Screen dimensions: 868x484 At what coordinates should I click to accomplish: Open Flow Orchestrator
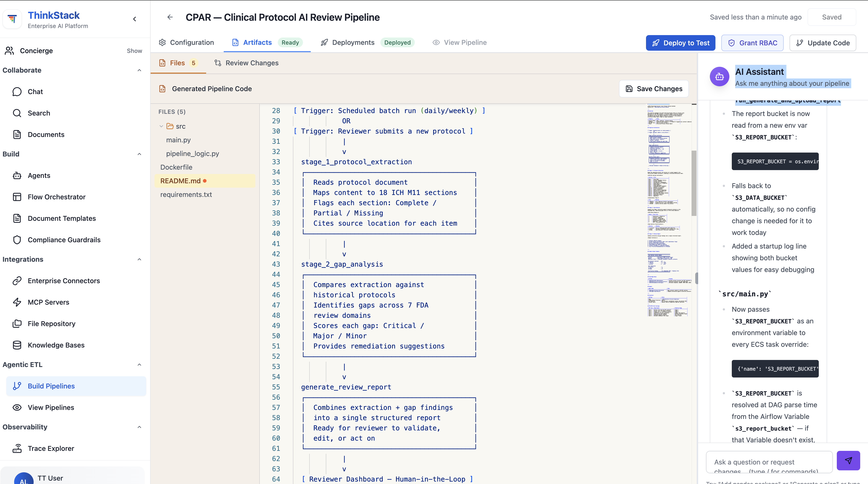[56, 197]
